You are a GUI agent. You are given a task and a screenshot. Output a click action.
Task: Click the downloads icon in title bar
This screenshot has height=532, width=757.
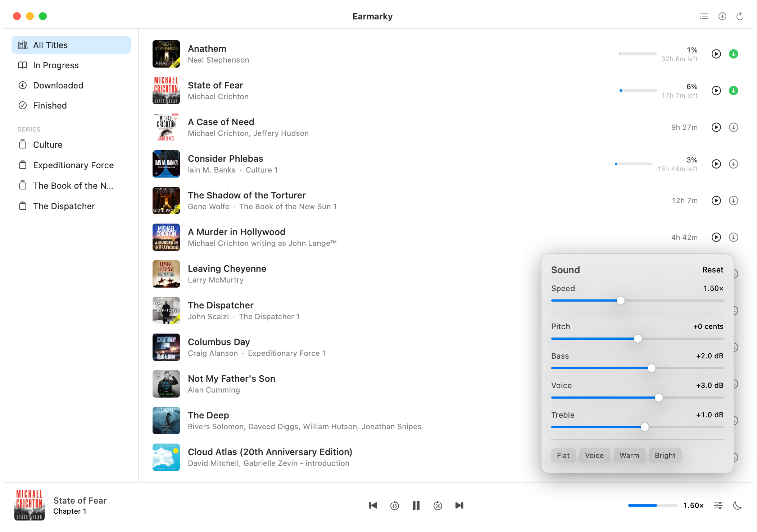pos(722,16)
